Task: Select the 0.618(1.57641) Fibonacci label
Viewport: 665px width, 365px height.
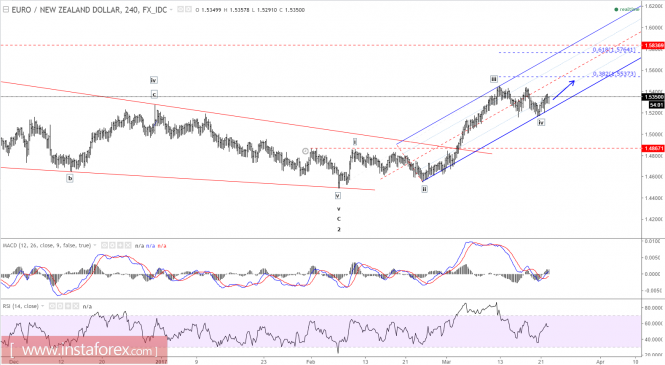Action: 614,50
